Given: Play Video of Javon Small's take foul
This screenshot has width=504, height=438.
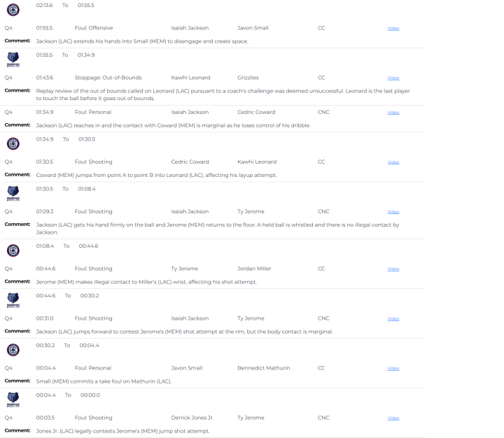Looking at the screenshot, I should point(393,369).
